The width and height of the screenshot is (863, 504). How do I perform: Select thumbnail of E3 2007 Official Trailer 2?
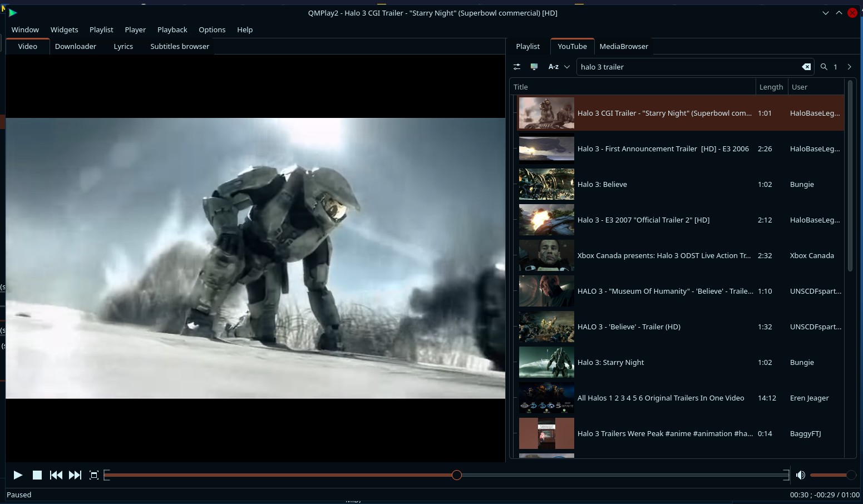click(546, 220)
